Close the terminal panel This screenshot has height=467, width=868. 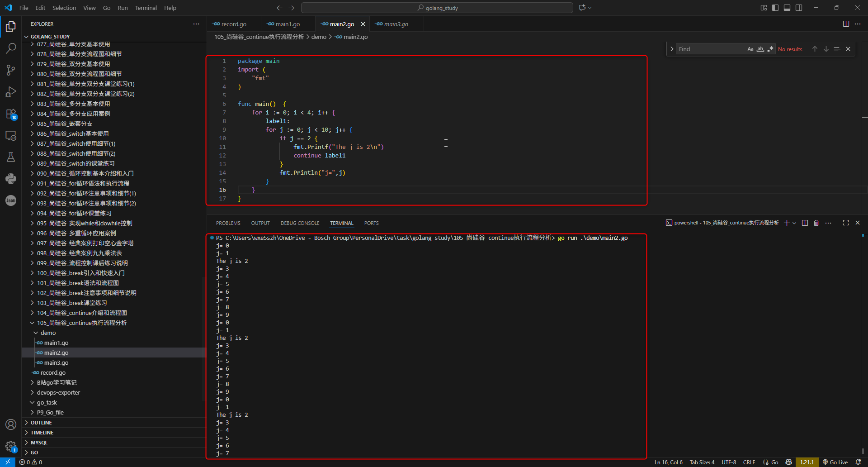point(858,223)
